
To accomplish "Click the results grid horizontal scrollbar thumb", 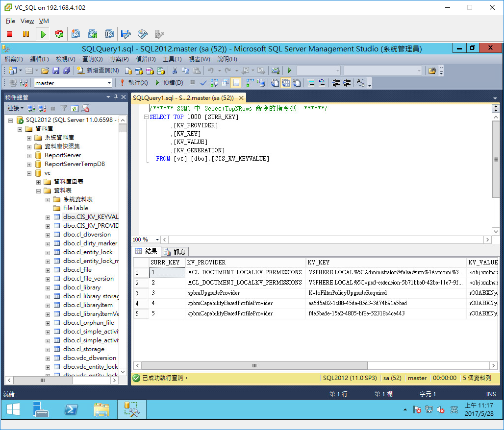I will pos(254,365).
